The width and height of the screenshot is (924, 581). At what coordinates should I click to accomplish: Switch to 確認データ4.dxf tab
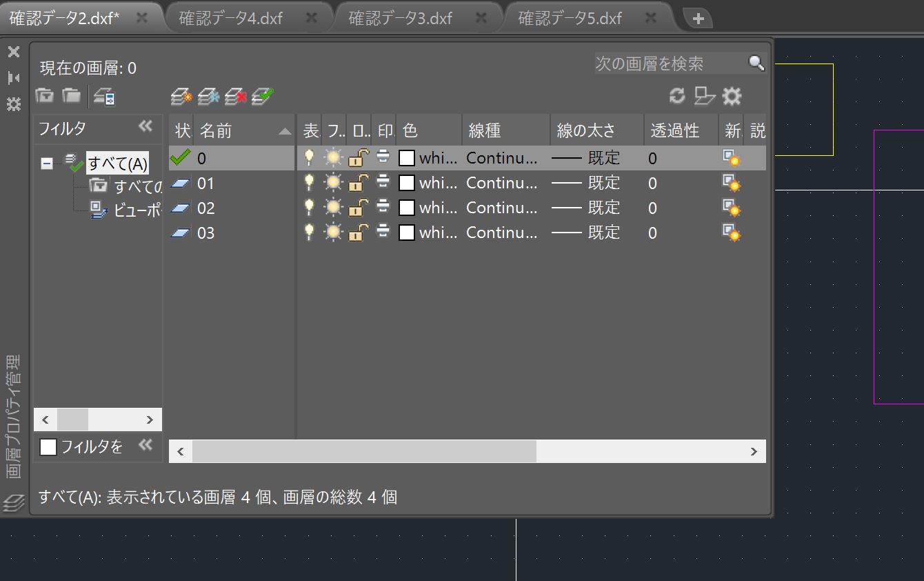coord(230,18)
